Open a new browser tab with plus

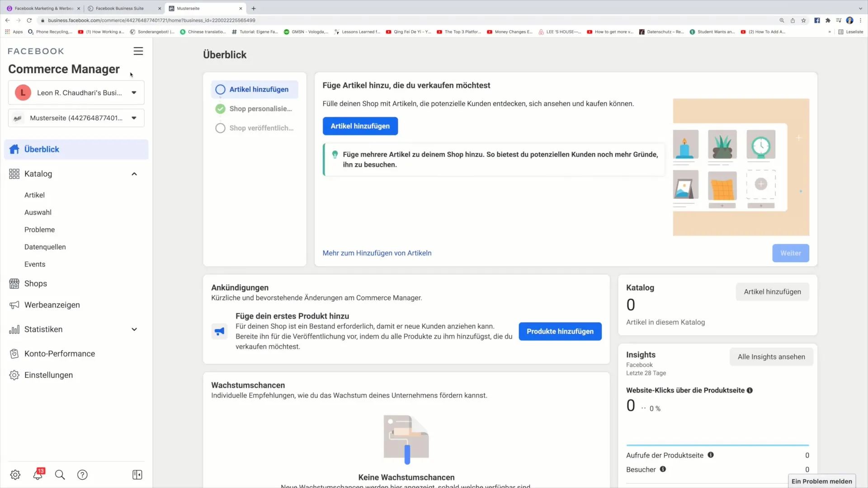(x=254, y=8)
